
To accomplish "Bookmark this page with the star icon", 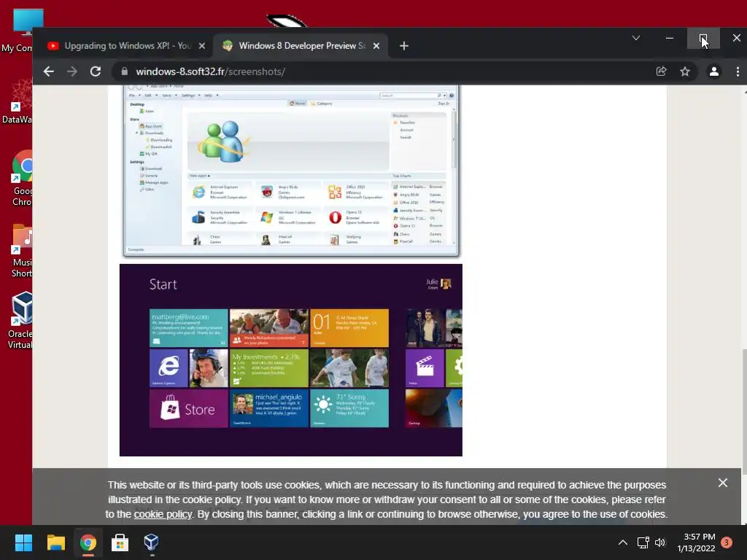I will click(x=685, y=71).
